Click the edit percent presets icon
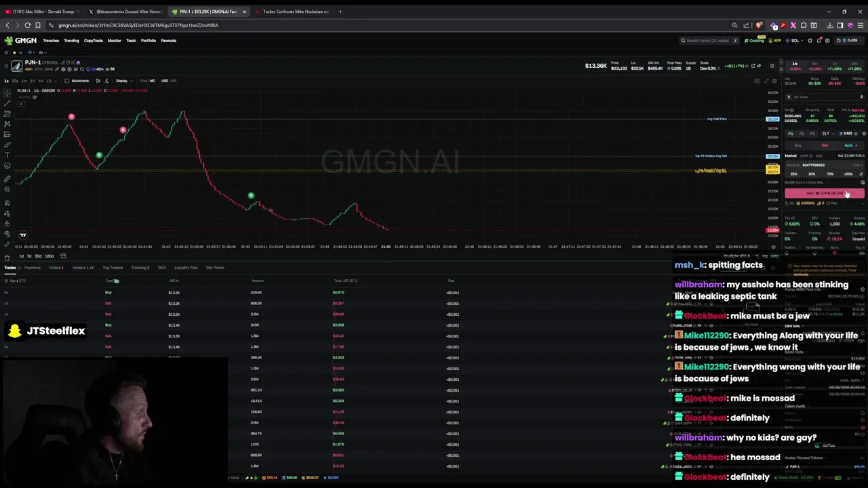Image resolution: width=868 pixels, height=488 pixels. coord(861,174)
